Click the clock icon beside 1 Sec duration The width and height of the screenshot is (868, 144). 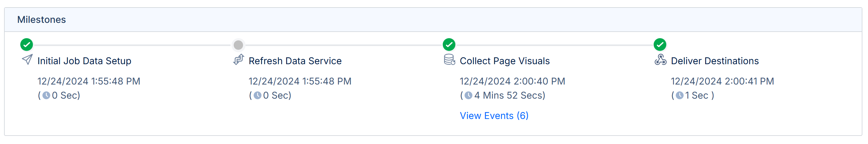[x=680, y=96]
